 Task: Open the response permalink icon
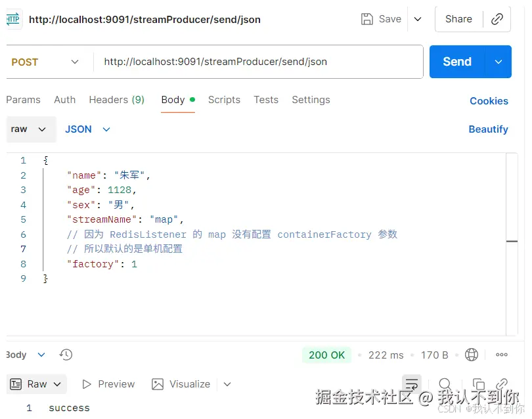click(502, 384)
